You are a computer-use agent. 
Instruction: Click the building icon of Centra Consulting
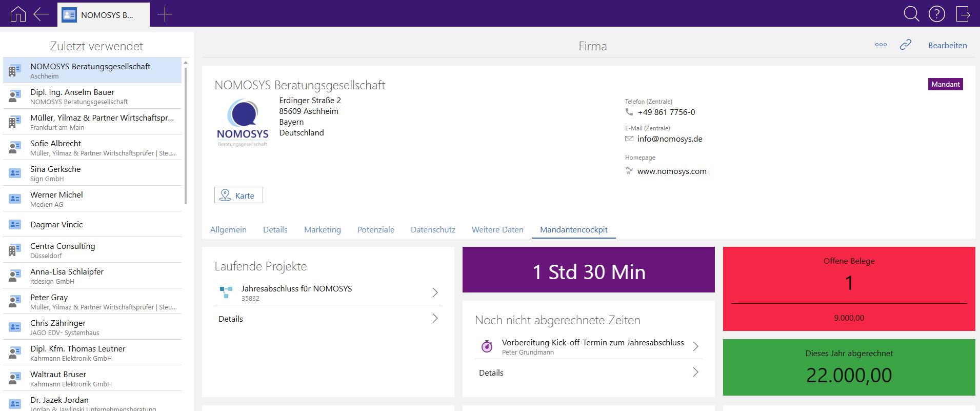15,250
